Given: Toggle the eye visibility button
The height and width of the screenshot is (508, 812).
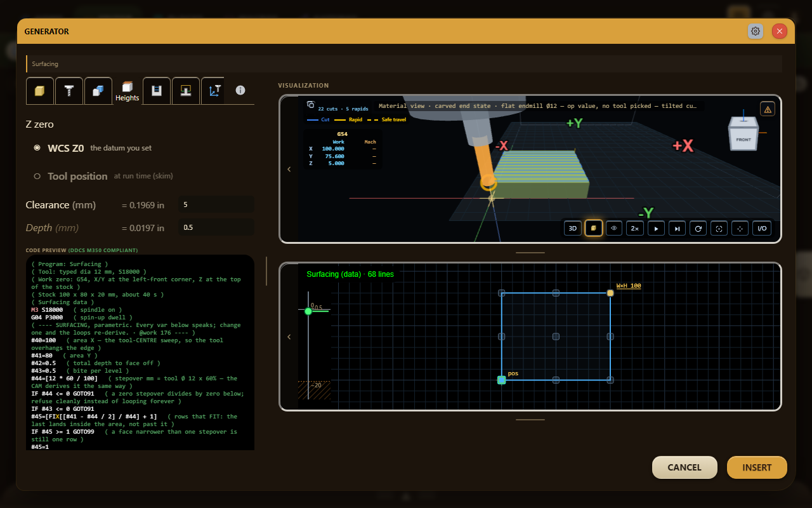Looking at the screenshot, I should pyautogui.click(x=614, y=228).
